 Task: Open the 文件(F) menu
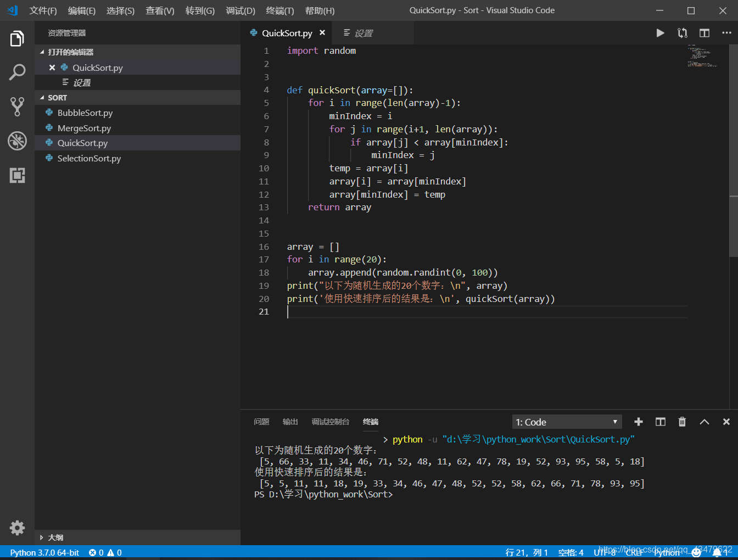[x=43, y=10]
